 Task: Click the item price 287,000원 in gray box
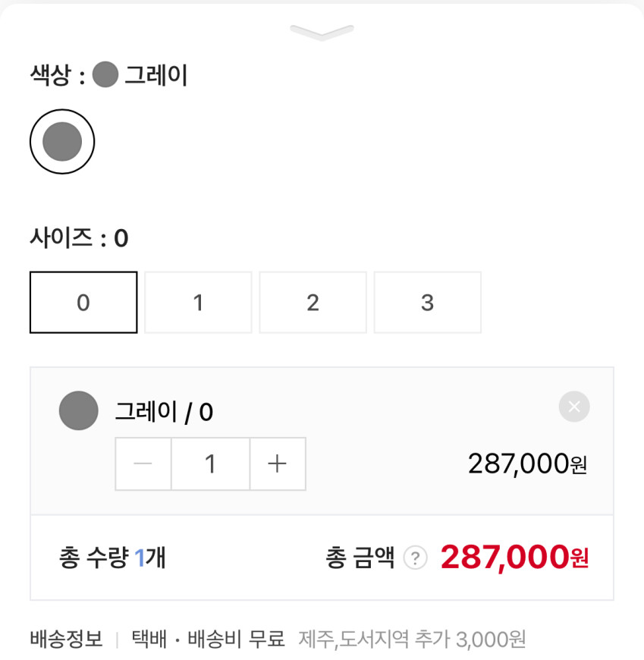pos(527,464)
